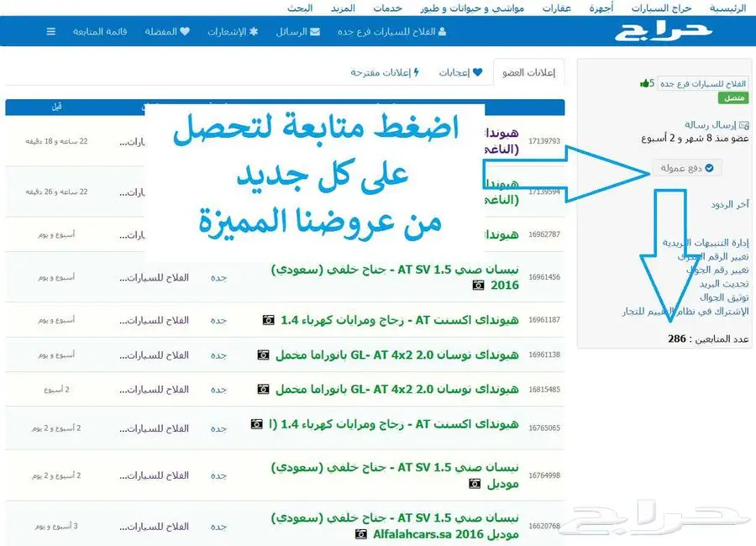Click جده city in row 16961456
Viewport: 756px width, 546px height.
pyautogui.click(x=218, y=278)
